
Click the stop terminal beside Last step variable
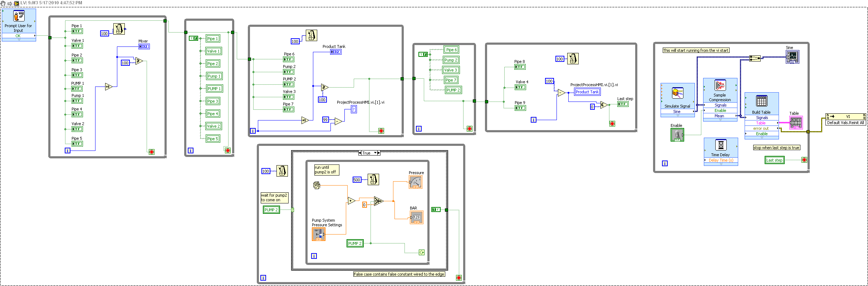point(804,160)
